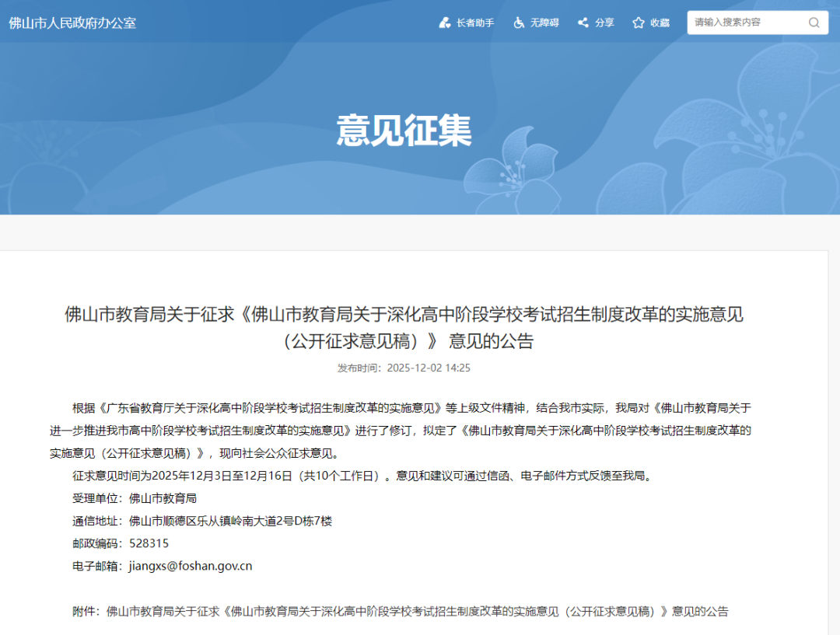This screenshot has width=840, height=635.
Task: Click the 分享 share icon
Action: pyautogui.click(x=583, y=23)
